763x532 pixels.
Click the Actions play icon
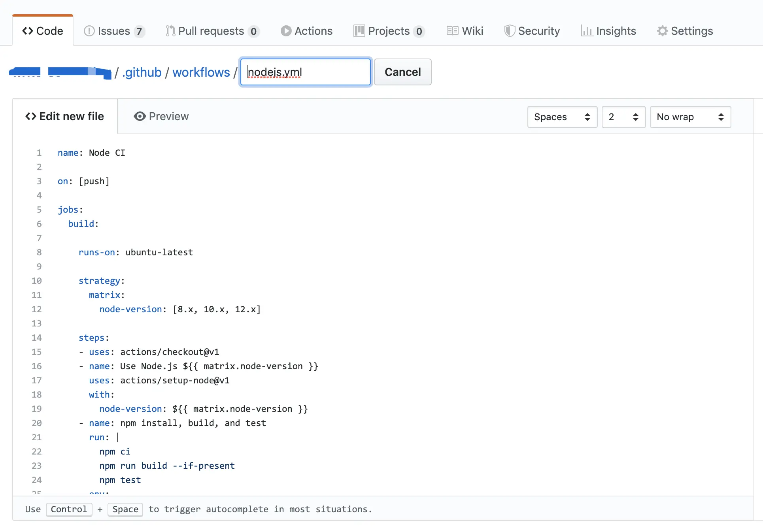pos(286,31)
